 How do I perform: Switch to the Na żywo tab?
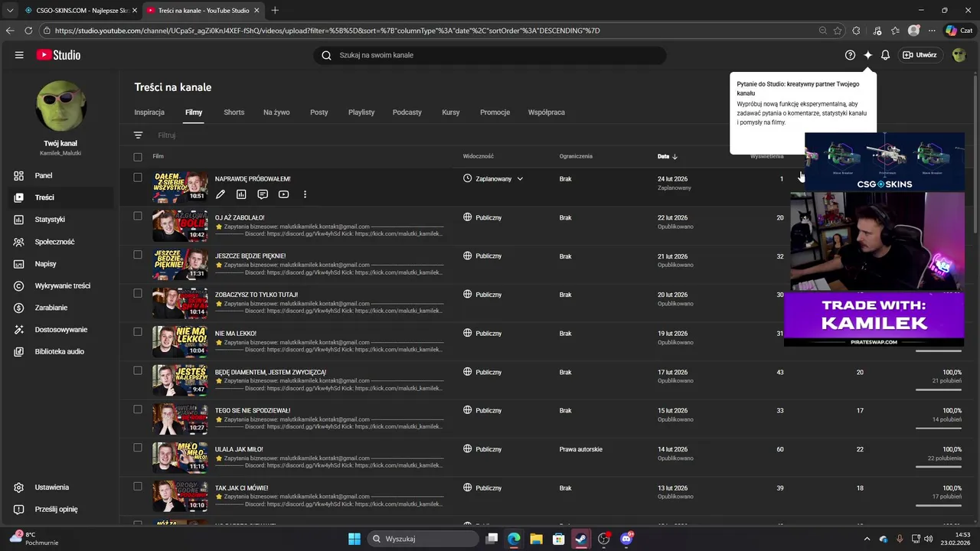(276, 112)
